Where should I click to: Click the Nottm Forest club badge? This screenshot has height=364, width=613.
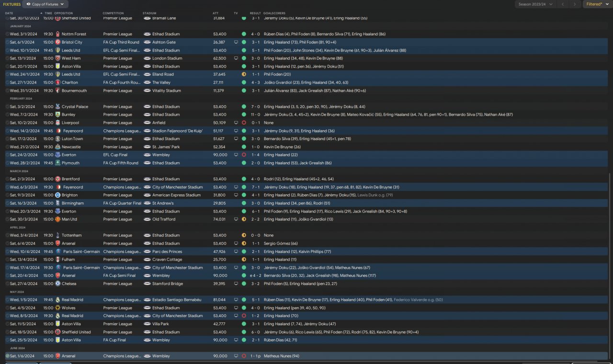pyautogui.click(x=58, y=34)
